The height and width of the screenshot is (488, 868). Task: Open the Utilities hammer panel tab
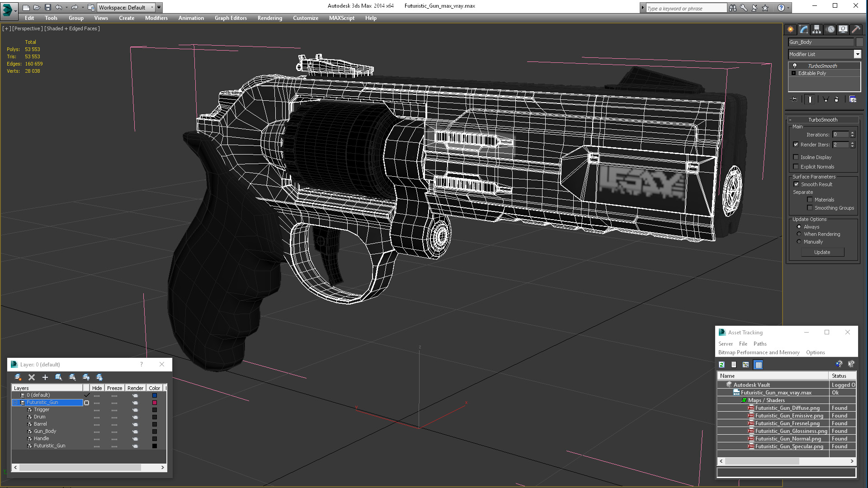pos(856,29)
